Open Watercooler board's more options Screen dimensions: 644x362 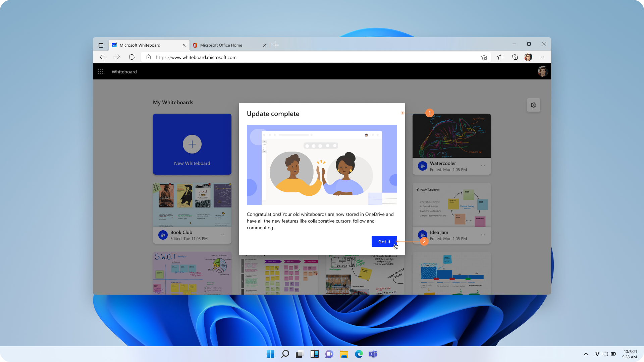point(483,166)
